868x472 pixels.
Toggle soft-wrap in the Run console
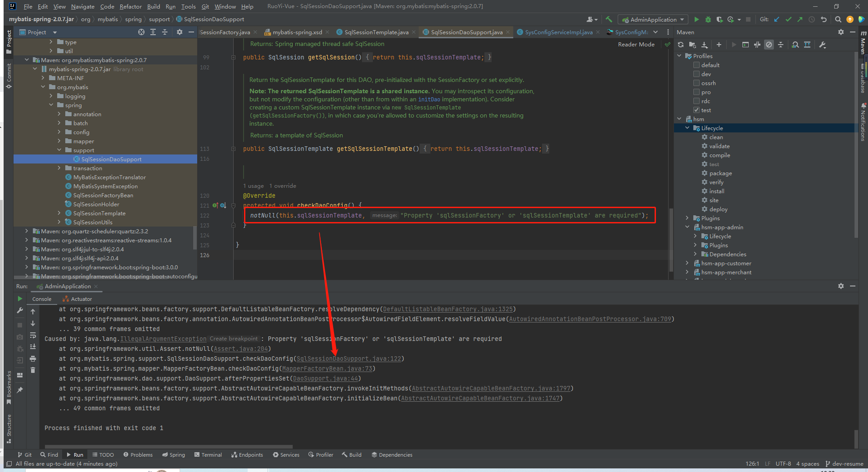33,335
